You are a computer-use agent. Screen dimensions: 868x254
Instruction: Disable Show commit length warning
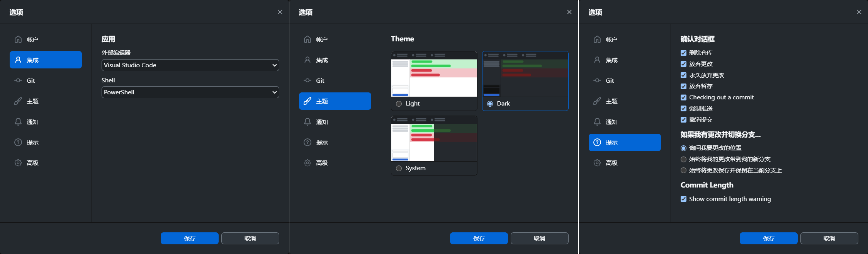[x=683, y=199]
